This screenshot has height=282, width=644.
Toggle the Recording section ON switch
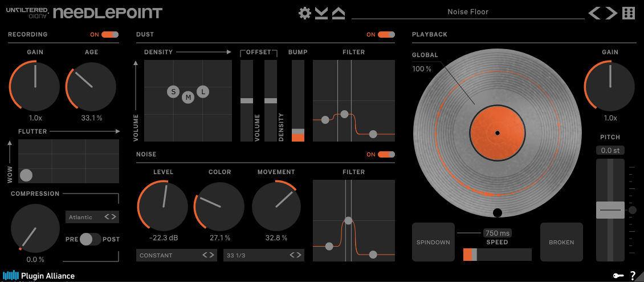[x=110, y=35]
